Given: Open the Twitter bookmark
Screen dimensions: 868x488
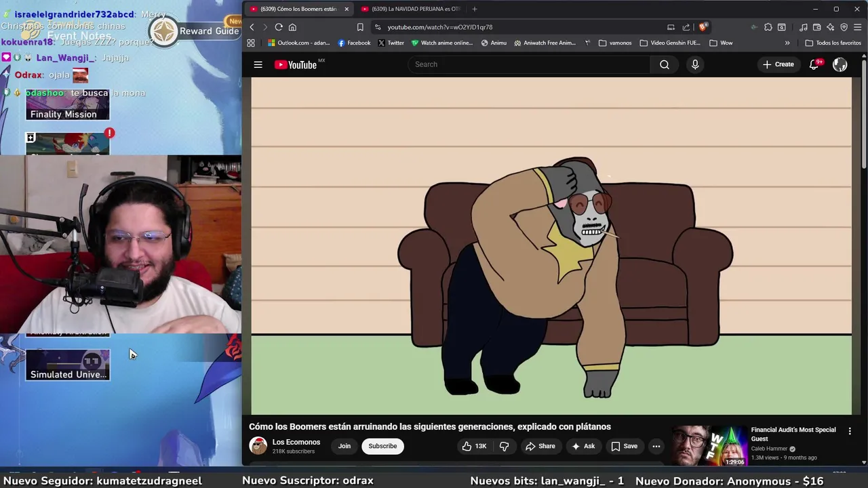Looking at the screenshot, I should (391, 43).
